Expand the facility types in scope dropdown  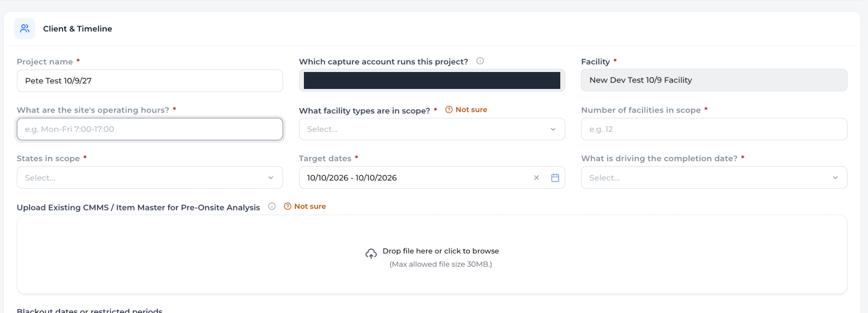pyautogui.click(x=432, y=129)
